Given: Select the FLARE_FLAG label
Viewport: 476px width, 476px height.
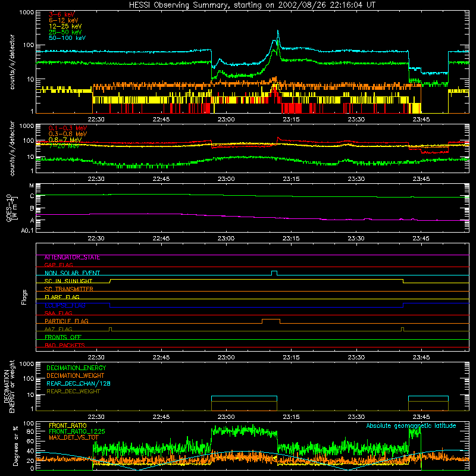Looking at the screenshot, I should click(x=62, y=297).
